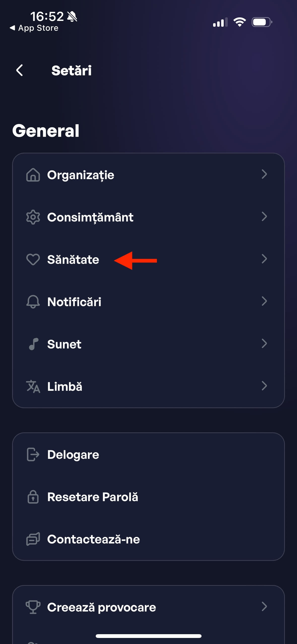The height and width of the screenshot is (644, 297).
Task: Tap the heart icon for Sănătate
Action: point(33,260)
